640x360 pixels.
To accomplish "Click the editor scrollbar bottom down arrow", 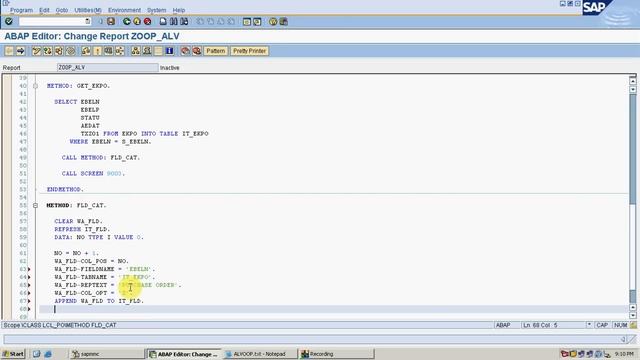I will point(633,316).
